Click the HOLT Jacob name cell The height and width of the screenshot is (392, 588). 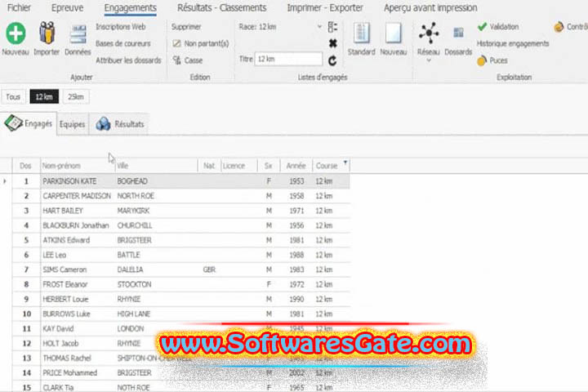78,344
